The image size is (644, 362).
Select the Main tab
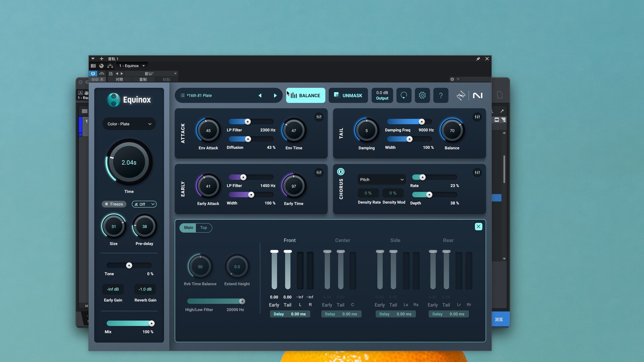(x=189, y=228)
